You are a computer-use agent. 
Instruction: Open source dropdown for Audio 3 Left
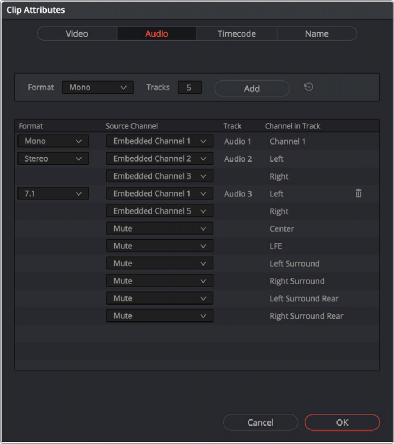click(160, 194)
